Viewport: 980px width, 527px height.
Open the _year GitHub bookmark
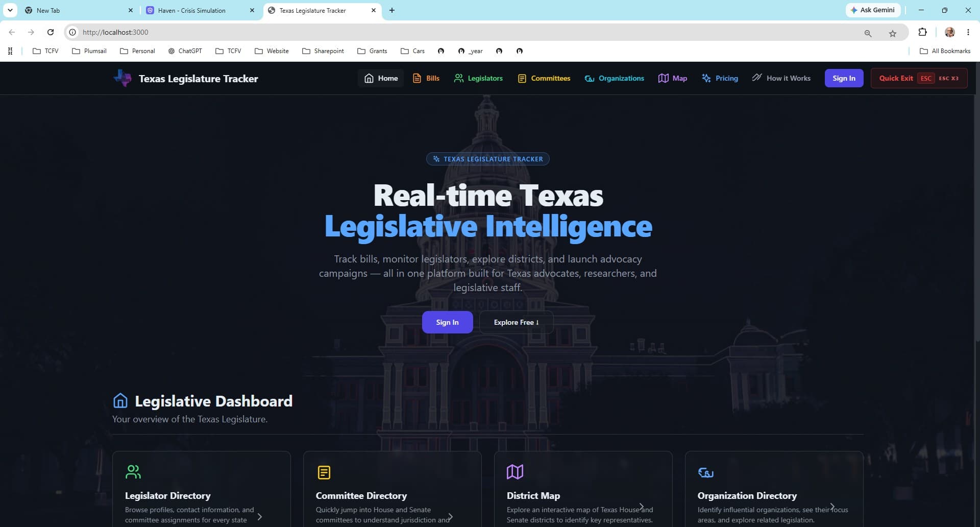[x=470, y=51]
